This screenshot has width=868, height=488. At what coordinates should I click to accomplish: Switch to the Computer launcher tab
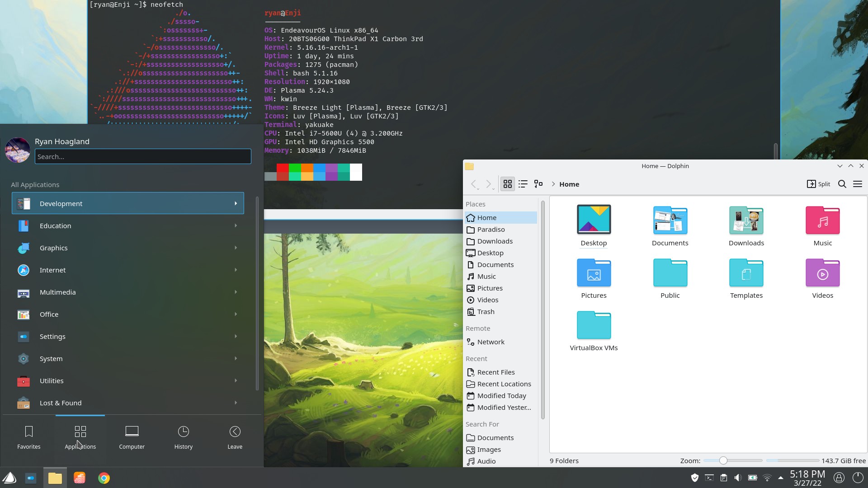[132, 437]
